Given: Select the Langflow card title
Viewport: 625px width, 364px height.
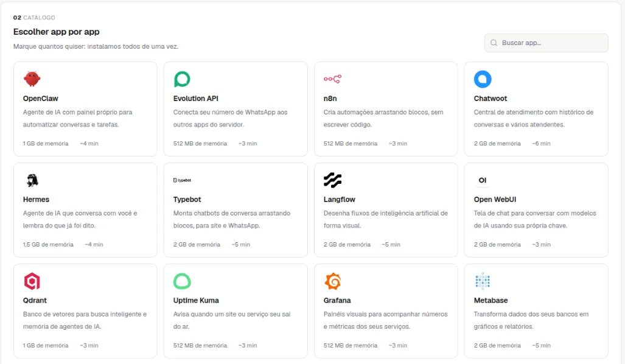Looking at the screenshot, I should point(339,199).
